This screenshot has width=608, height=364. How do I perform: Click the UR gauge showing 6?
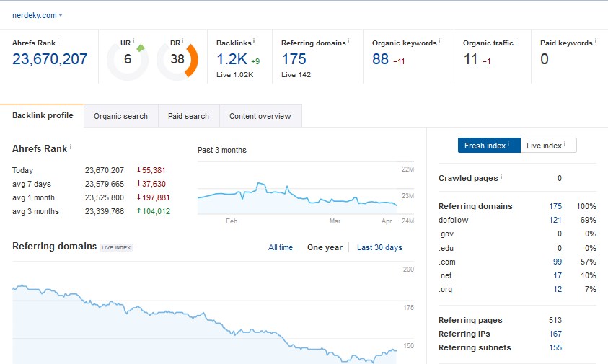coord(128,60)
